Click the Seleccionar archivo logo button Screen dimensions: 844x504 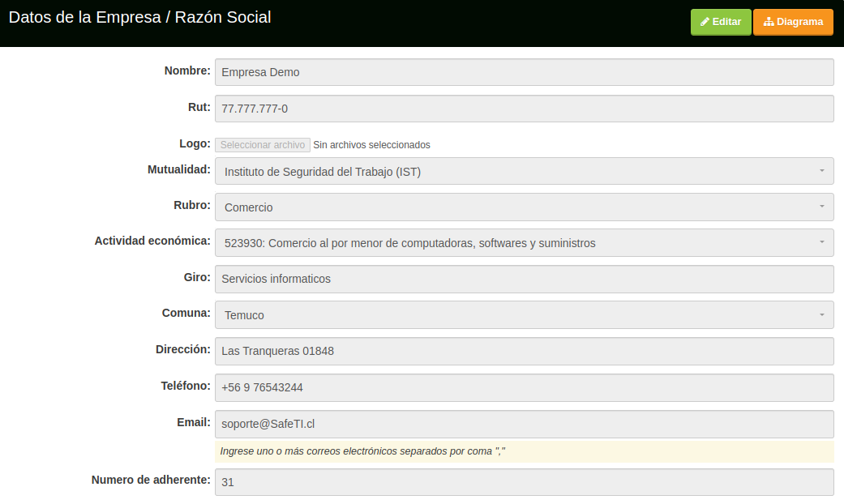(x=263, y=145)
